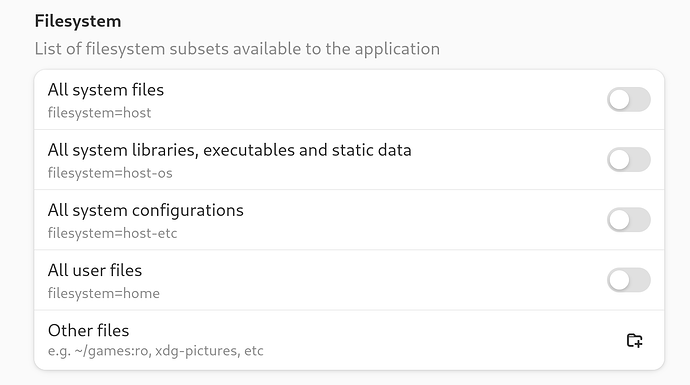Click the "All system configurations" row title
Viewport: 690px width, 385px height.
pyautogui.click(x=145, y=210)
